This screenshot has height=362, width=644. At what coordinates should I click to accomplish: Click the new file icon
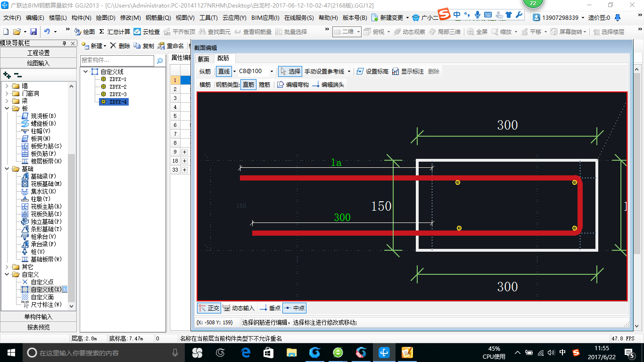pos(6,32)
